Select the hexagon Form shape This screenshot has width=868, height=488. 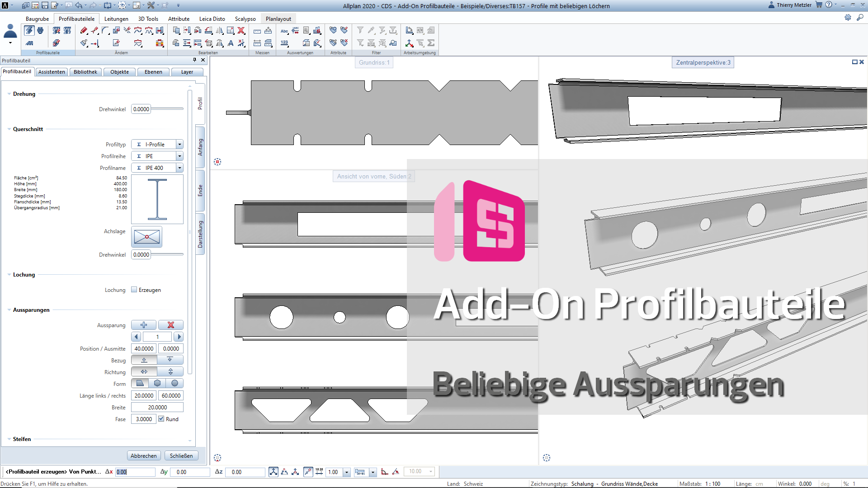click(157, 383)
